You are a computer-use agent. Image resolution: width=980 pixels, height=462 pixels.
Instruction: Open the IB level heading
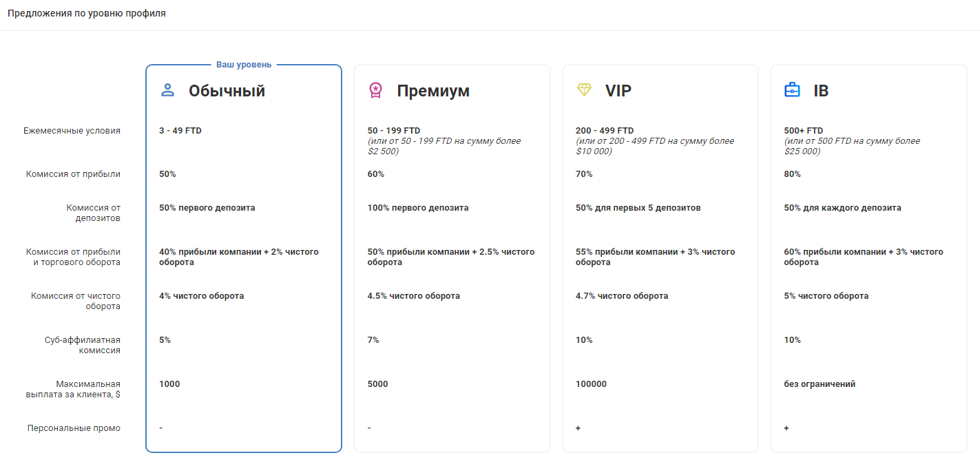pos(821,91)
